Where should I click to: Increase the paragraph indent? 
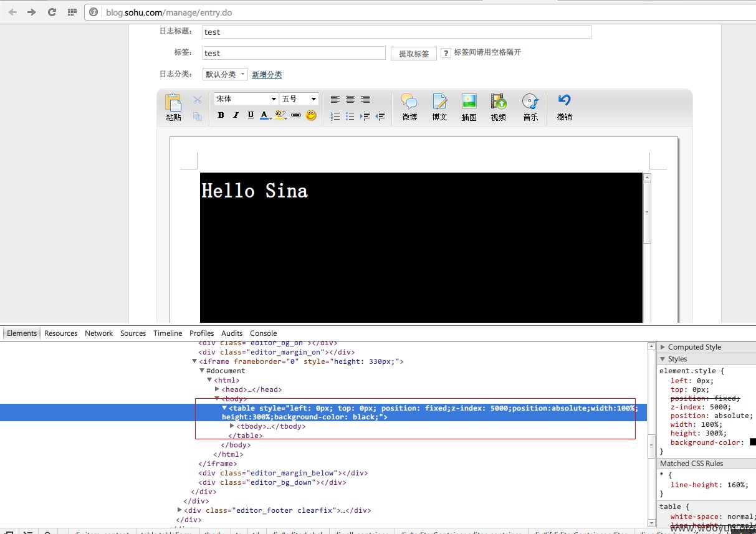(x=365, y=116)
